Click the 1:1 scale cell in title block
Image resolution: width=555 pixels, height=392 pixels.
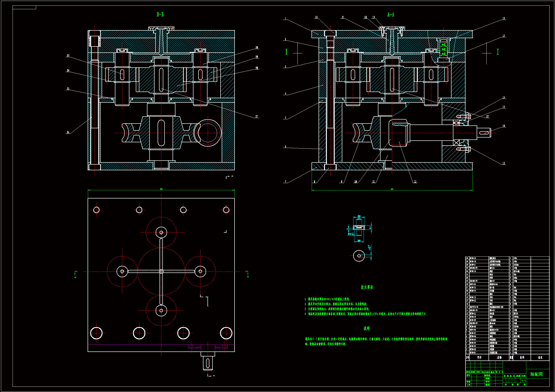pyautogui.click(x=523, y=380)
